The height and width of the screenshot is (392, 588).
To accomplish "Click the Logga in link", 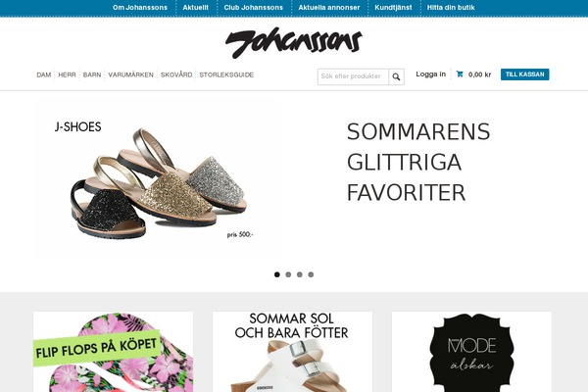I will pos(430,73).
